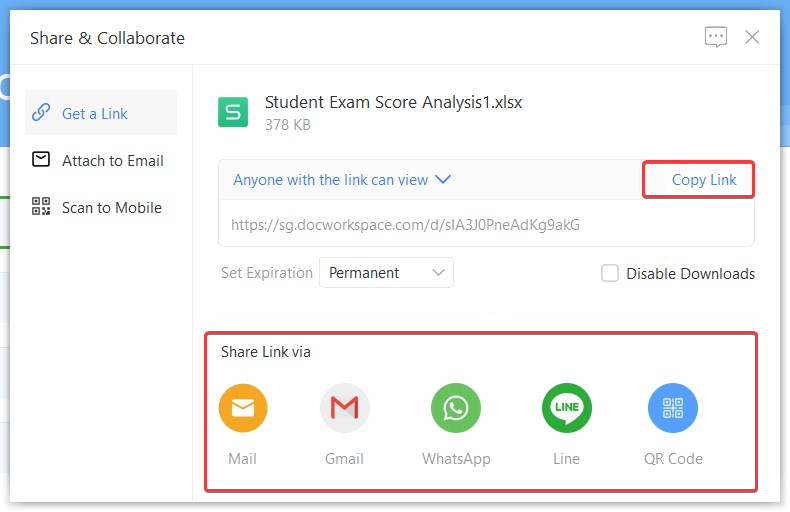Open the QR Code share option
Image resolution: width=790 pixels, height=512 pixels.
tap(673, 408)
